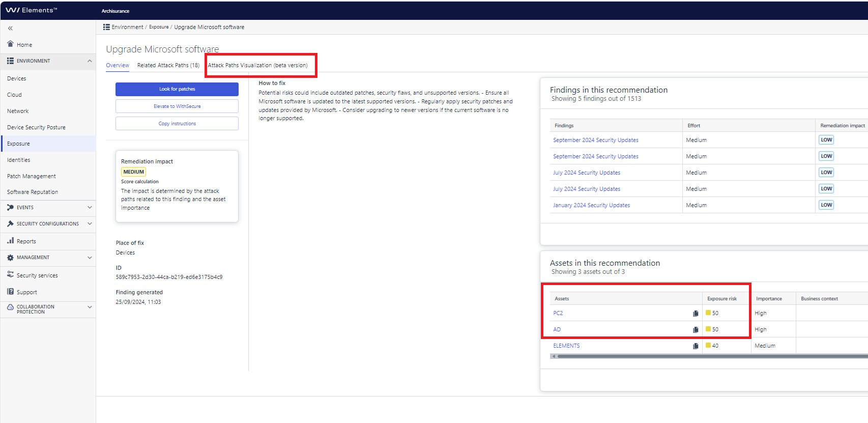
Task: Open the Related Attack Paths (18) tab
Action: click(168, 65)
